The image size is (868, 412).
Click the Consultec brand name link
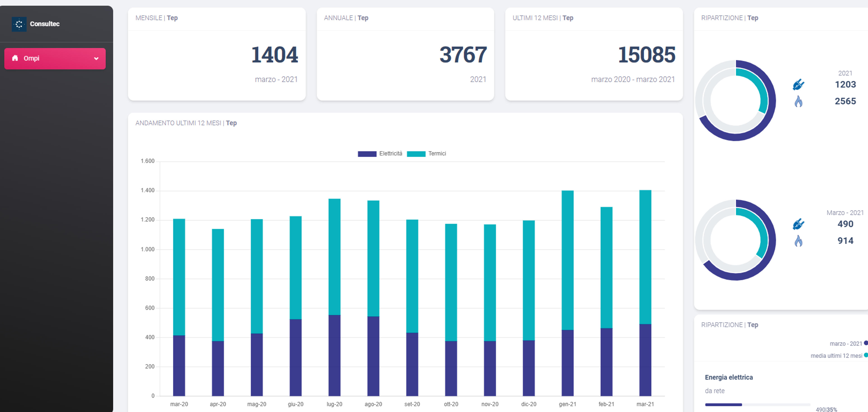(x=45, y=24)
